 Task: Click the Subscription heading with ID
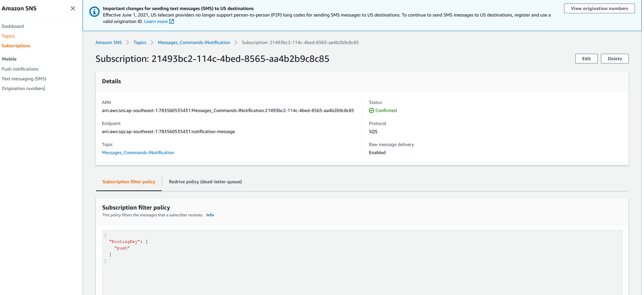tap(212, 59)
